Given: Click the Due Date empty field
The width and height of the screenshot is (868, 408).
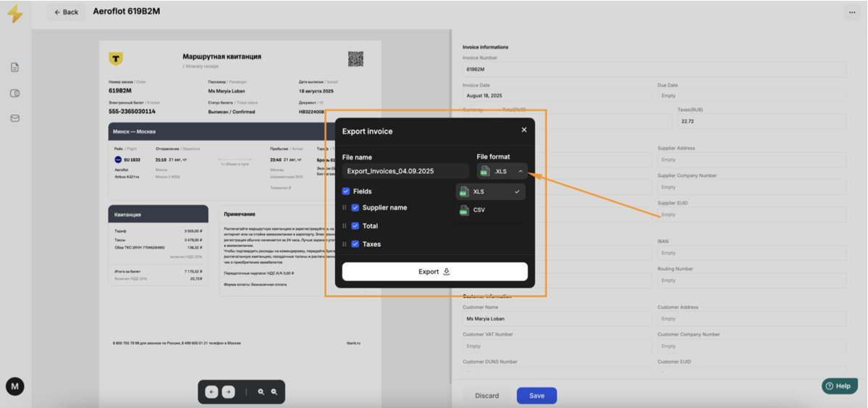Looking at the screenshot, I should point(752,95).
